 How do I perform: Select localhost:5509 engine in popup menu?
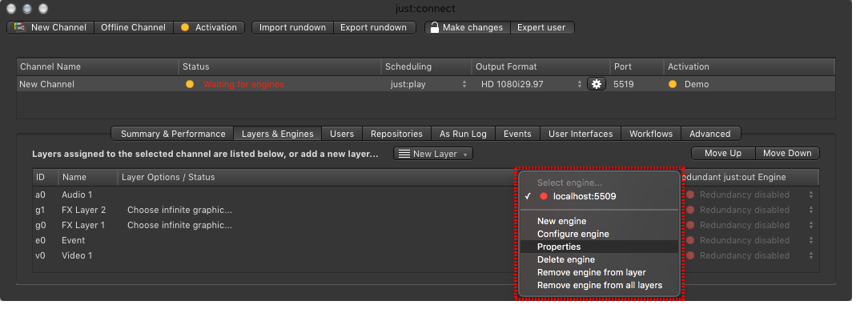point(600,196)
